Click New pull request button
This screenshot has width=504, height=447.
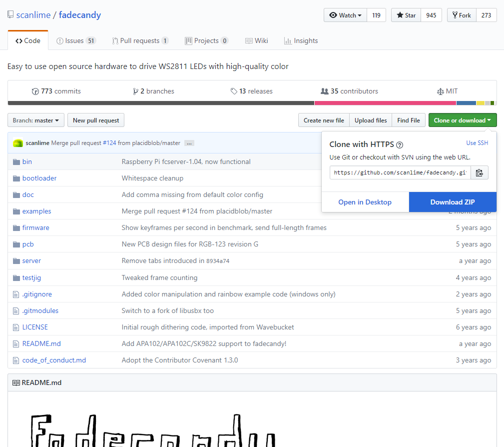click(96, 120)
